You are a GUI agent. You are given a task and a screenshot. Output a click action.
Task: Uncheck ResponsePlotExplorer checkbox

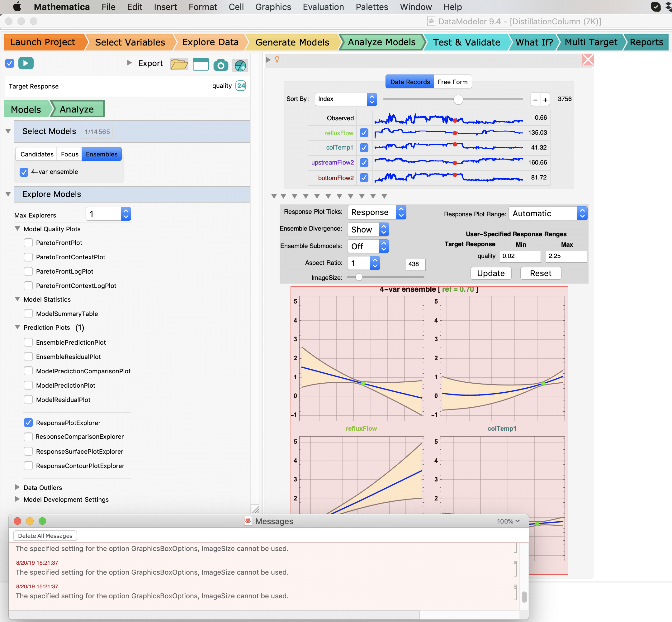[29, 423]
